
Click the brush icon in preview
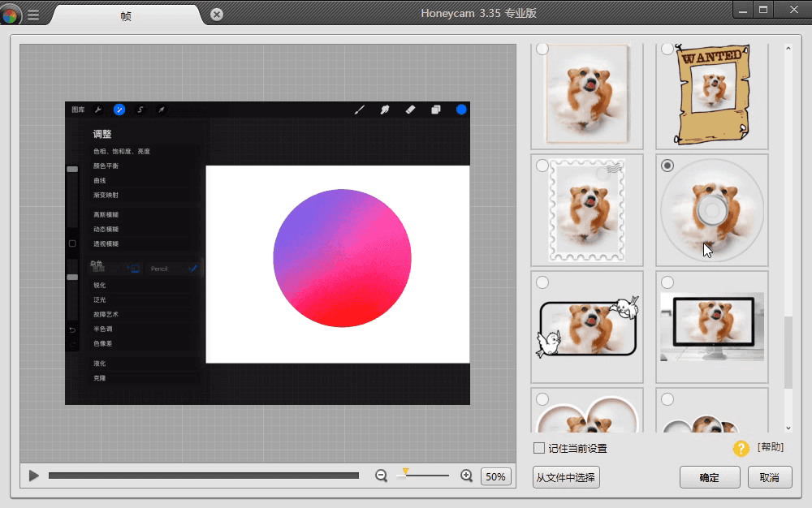click(360, 110)
